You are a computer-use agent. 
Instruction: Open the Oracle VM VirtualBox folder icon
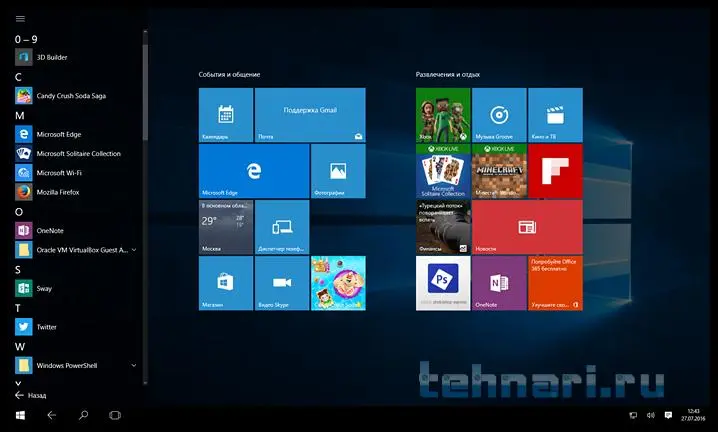tap(23, 250)
